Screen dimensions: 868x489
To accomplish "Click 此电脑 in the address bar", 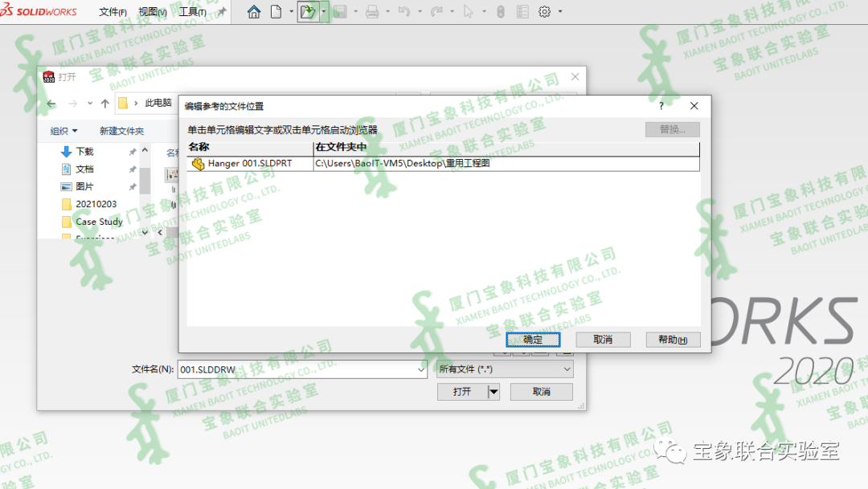I will pos(158,103).
